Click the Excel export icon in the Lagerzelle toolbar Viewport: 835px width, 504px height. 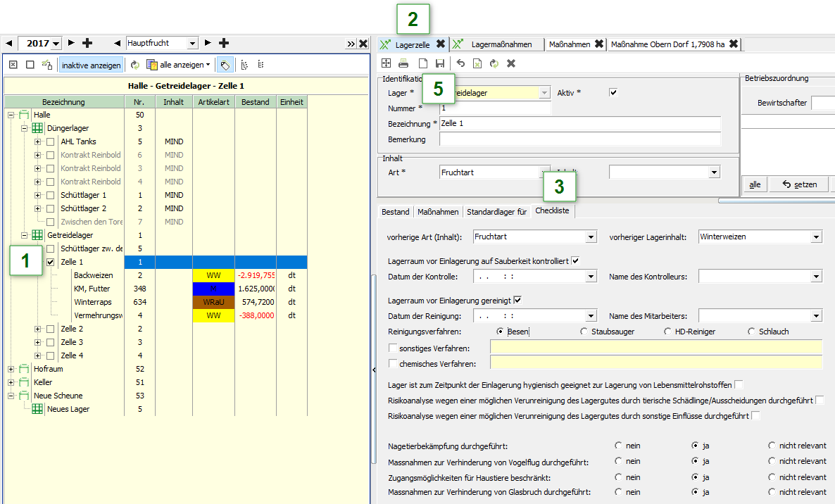coord(477,63)
